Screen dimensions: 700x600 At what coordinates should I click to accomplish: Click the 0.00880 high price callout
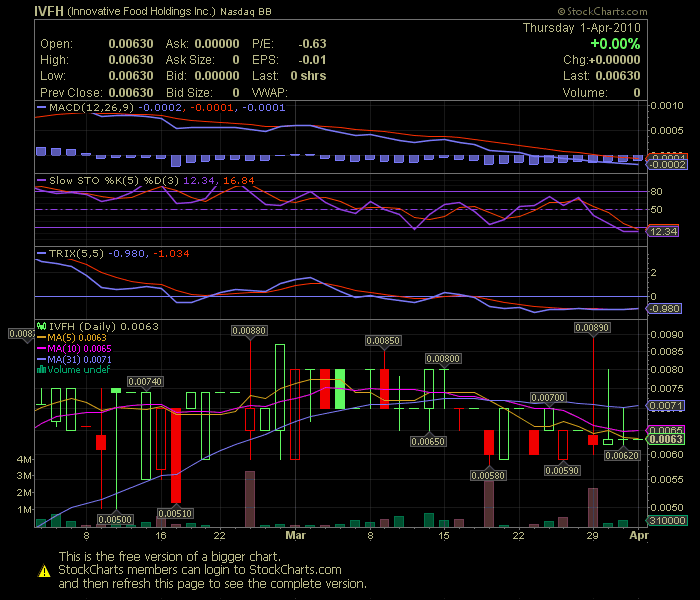click(x=249, y=331)
